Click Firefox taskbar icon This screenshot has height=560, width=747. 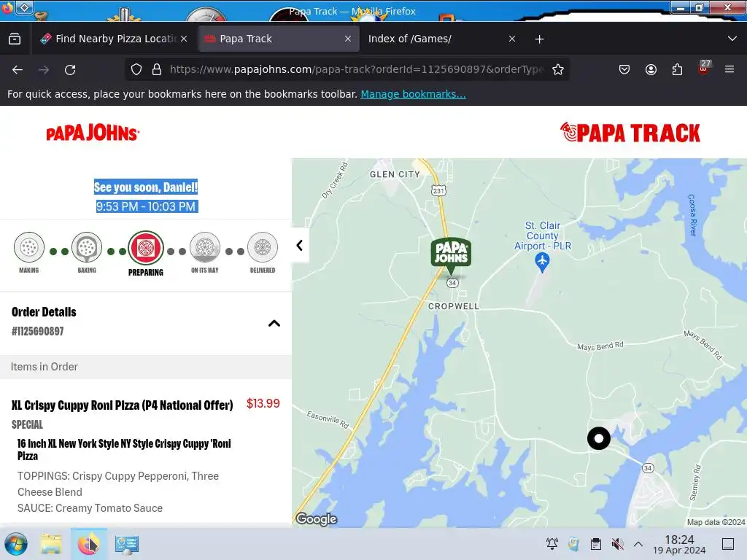pos(88,544)
